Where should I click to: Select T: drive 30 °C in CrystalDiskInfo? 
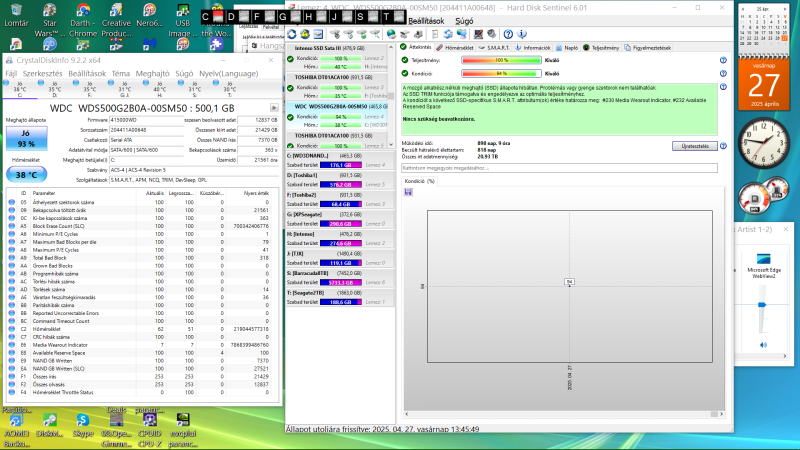point(229,87)
